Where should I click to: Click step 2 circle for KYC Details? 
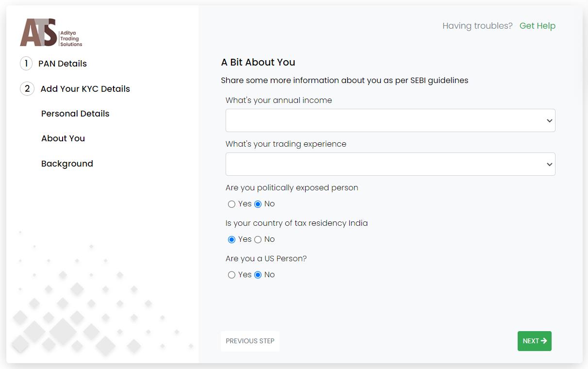coord(27,89)
